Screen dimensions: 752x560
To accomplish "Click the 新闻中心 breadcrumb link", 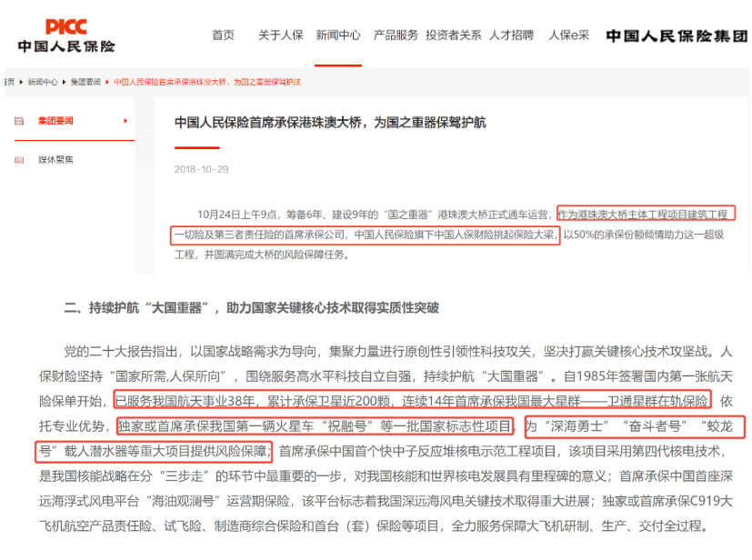I will [43, 82].
